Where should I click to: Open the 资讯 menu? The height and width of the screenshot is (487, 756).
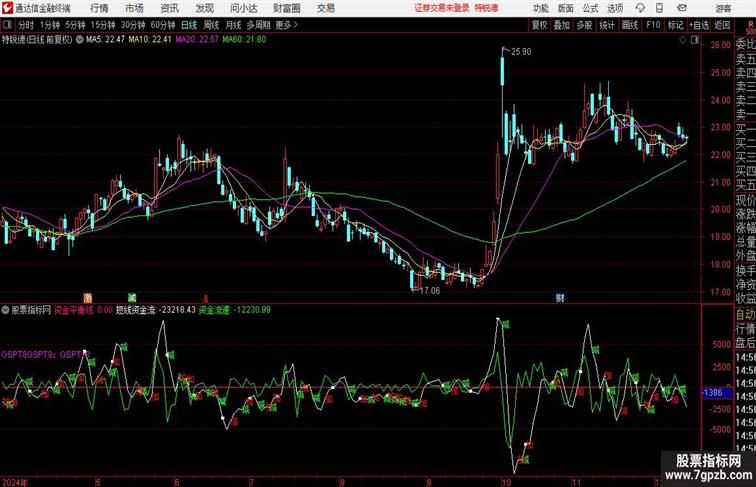point(169,8)
